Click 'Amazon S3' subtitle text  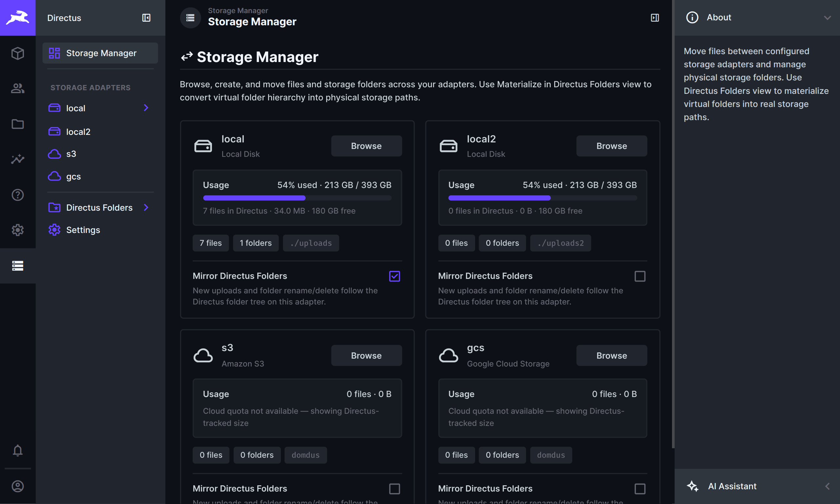243,364
